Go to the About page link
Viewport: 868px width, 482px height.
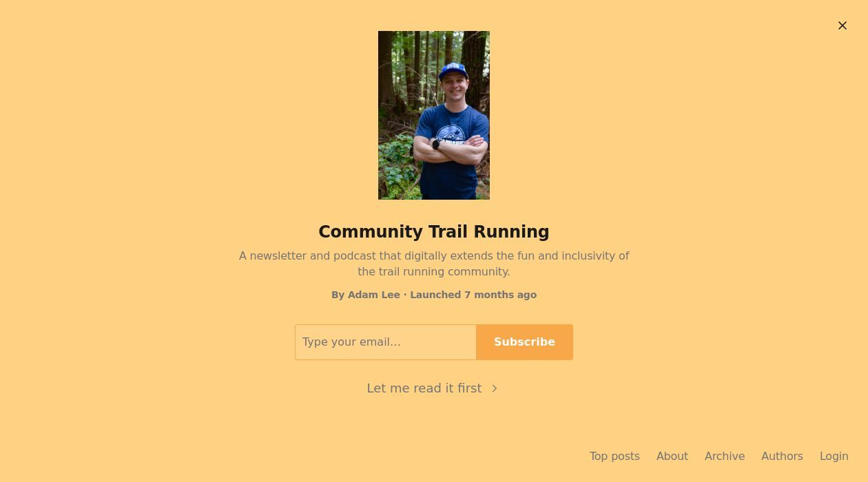tap(672, 456)
